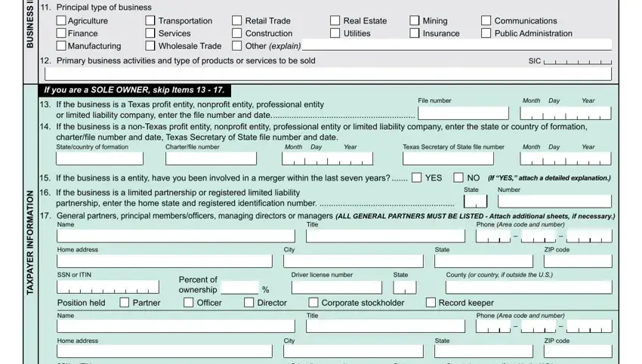The image size is (642, 364).
Task: Select the Insurance checkbox
Action: coord(415,33)
